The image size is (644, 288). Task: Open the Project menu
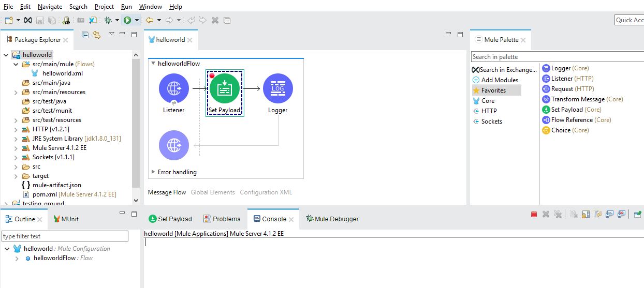coord(104,7)
